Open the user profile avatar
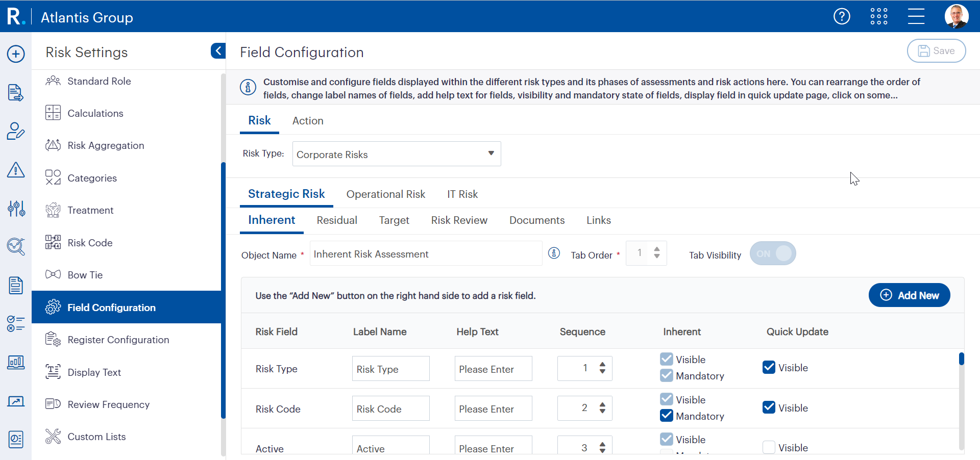 click(957, 16)
